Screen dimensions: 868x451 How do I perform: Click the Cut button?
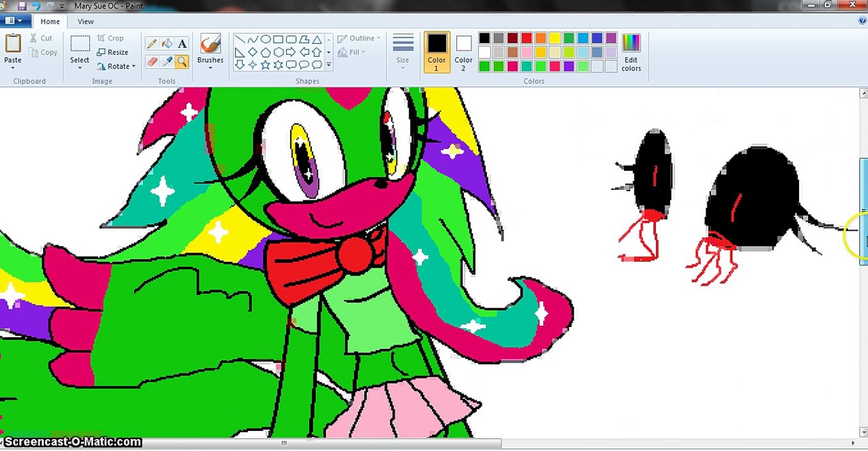41,38
